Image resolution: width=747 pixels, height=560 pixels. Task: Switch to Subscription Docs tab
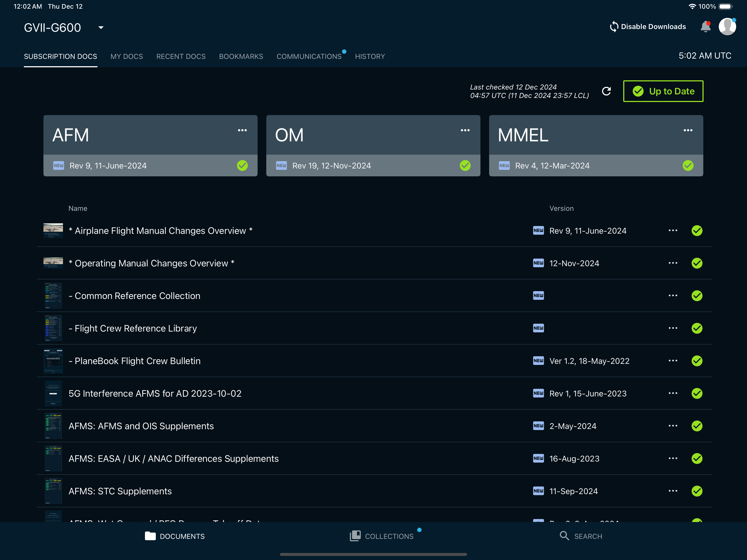tap(61, 56)
